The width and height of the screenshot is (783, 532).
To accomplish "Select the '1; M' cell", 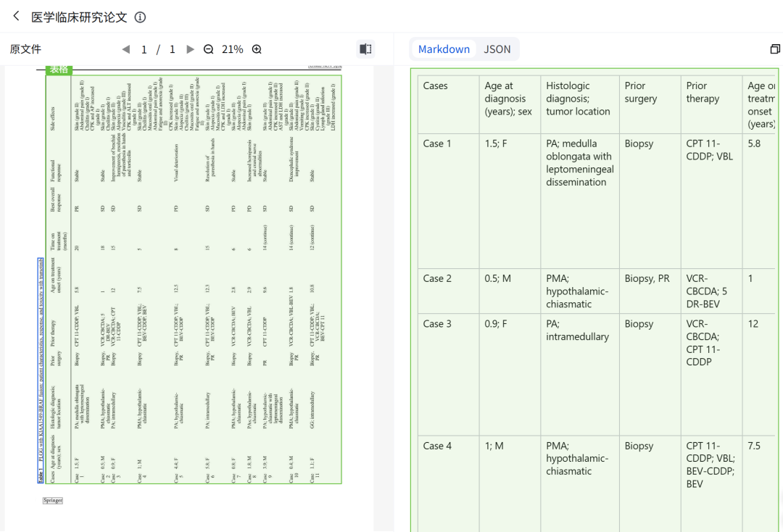I will click(x=510, y=484).
